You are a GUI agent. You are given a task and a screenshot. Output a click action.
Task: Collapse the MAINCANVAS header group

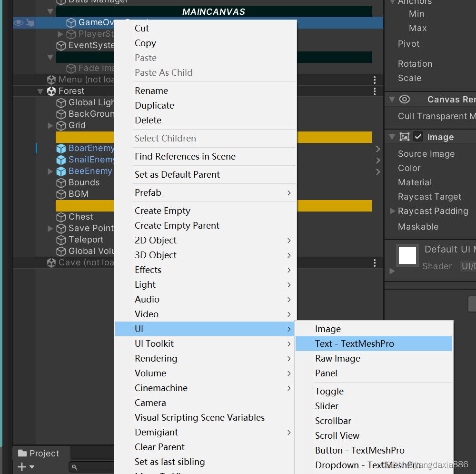(50, 12)
